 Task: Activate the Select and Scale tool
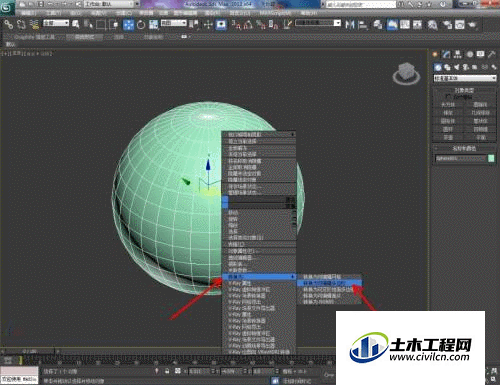[x=153, y=25]
